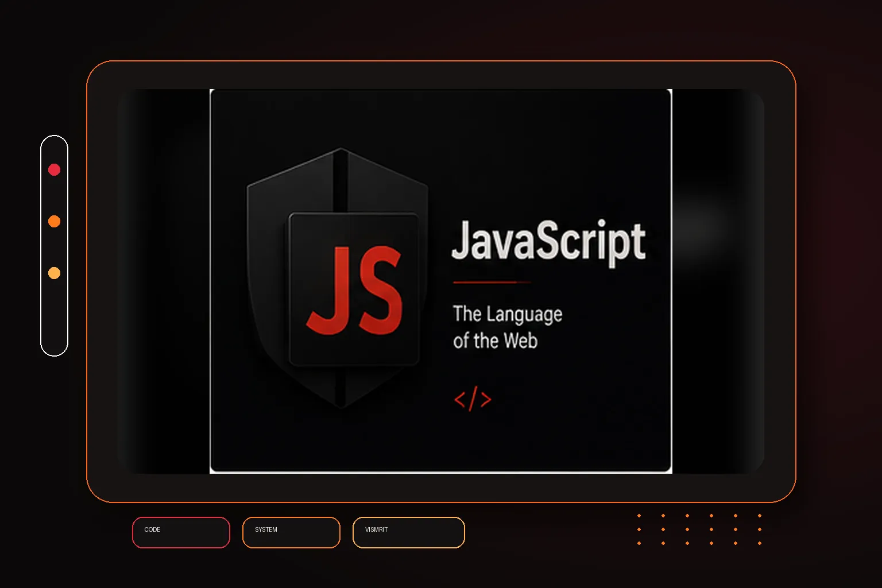Click the CODE tag button
The width and height of the screenshot is (882, 588).
click(181, 532)
